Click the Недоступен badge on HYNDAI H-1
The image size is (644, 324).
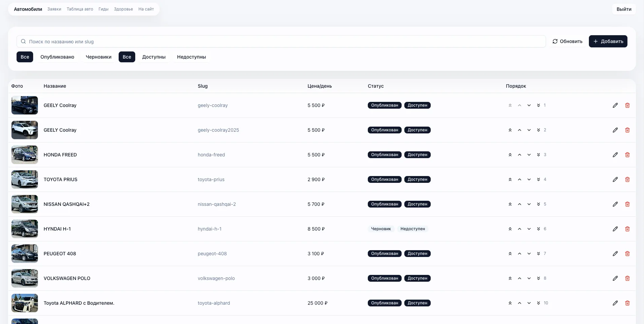[413, 229]
